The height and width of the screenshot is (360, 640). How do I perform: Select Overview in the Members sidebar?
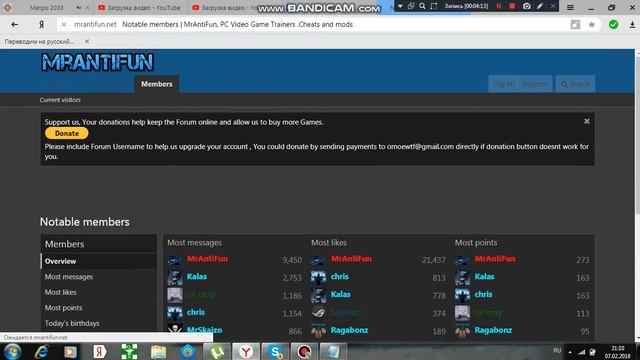[98, 261]
